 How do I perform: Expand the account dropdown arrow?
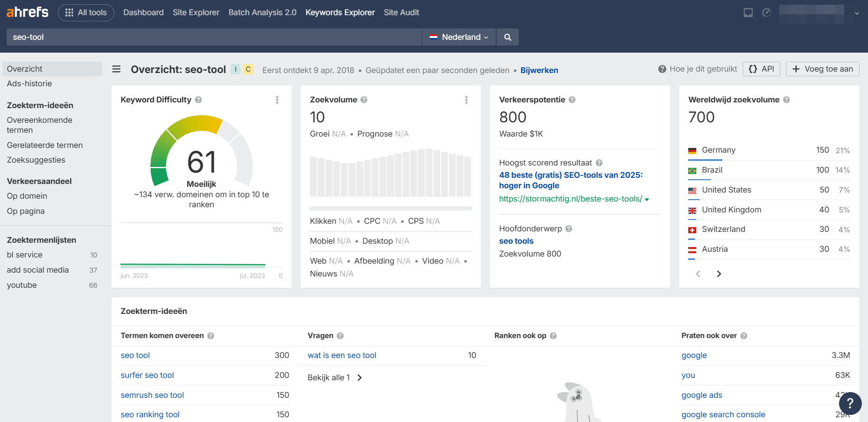(x=857, y=13)
